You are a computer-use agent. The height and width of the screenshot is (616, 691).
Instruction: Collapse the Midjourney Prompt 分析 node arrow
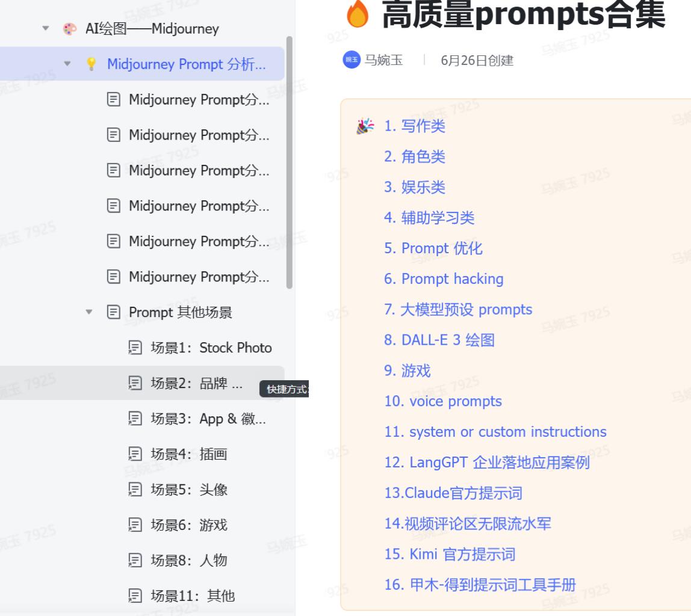click(67, 64)
